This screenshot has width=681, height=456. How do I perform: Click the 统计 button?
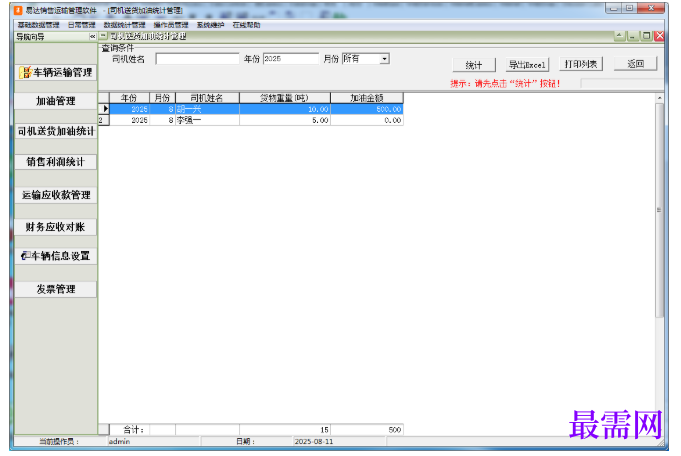coord(474,65)
